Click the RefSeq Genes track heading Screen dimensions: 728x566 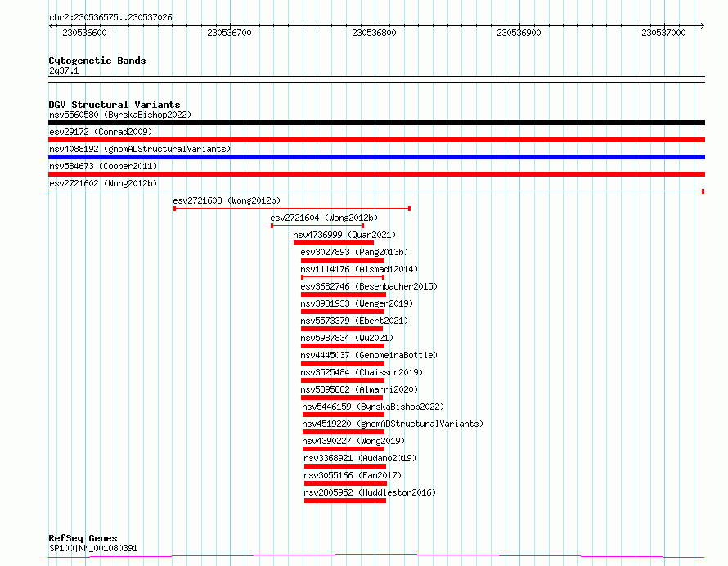pyautogui.click(x=83, y=539)
